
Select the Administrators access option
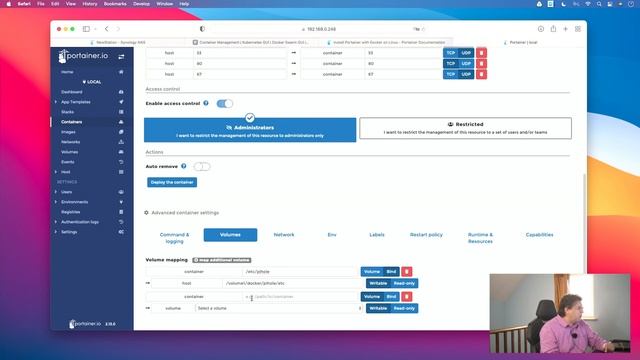pyautogui.click(x=250, y=130)
